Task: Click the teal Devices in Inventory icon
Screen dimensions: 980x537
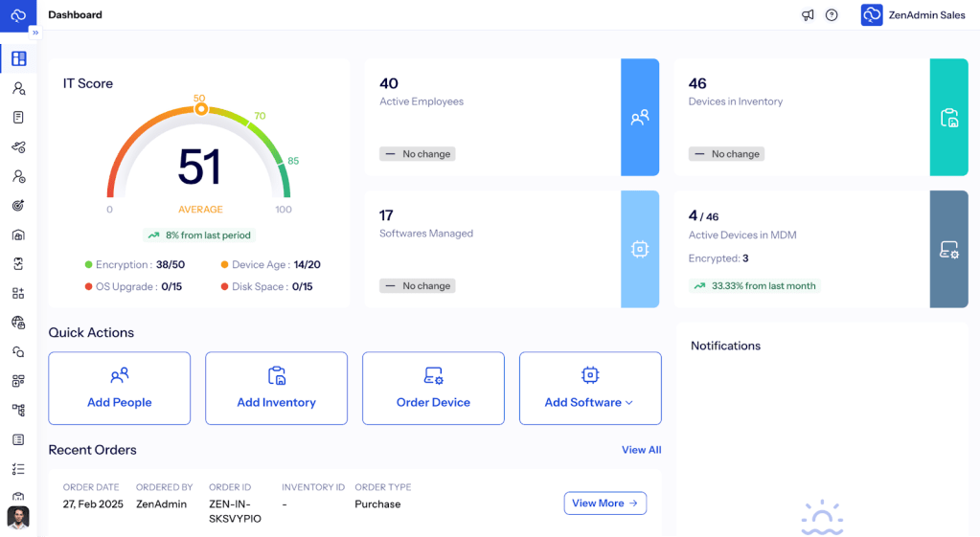Action: [948, 118]
